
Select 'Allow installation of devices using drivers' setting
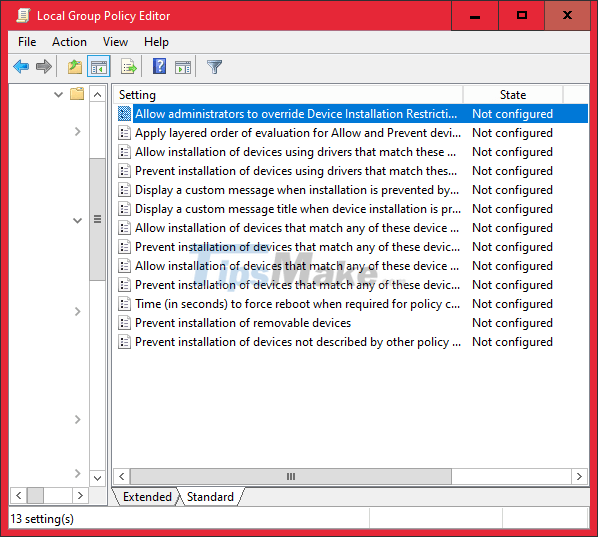[x=296, y=152]
